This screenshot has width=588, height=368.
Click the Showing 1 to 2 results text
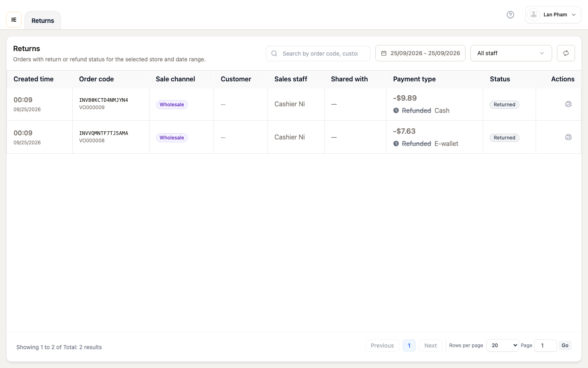point(59,347)
